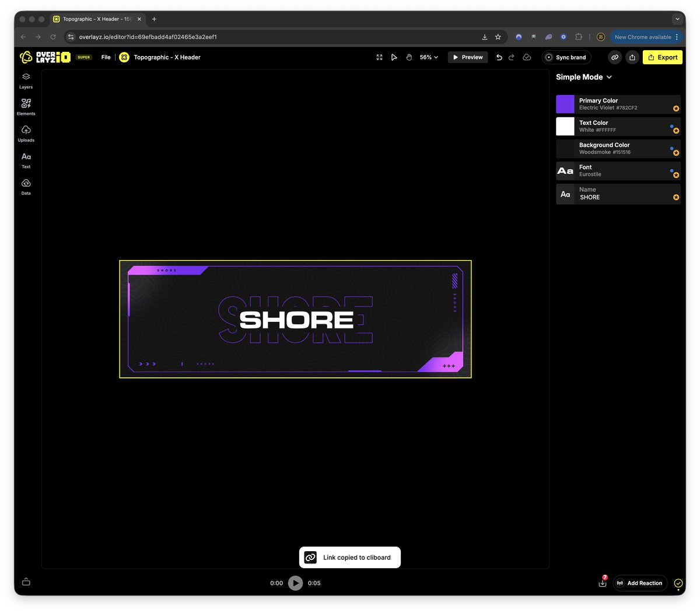
Task: Open a new browser tab
Action: (x=154, y=19)
